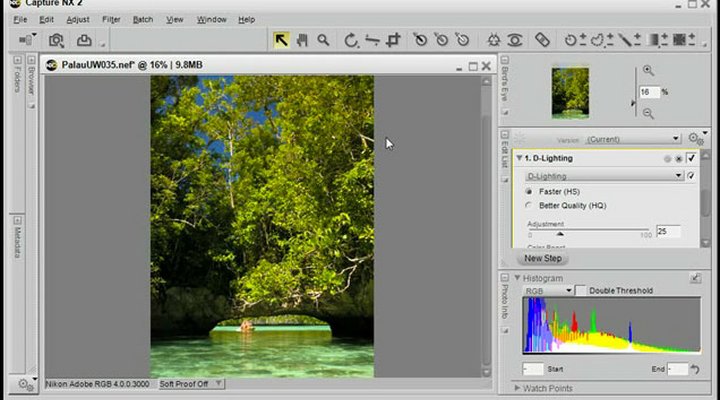Click the D-Lighting step delete icon
Screen dimensions: 720x400
[x=679, y=159]
